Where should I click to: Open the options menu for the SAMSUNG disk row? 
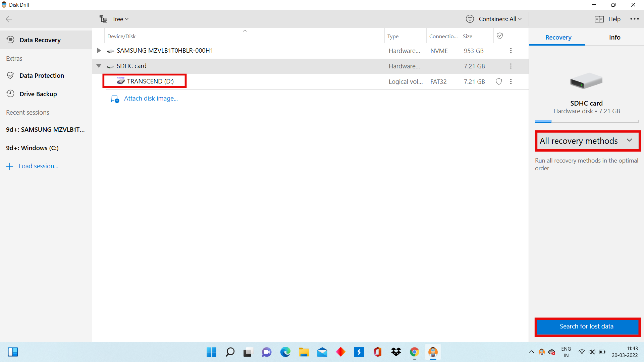(511, 51)
